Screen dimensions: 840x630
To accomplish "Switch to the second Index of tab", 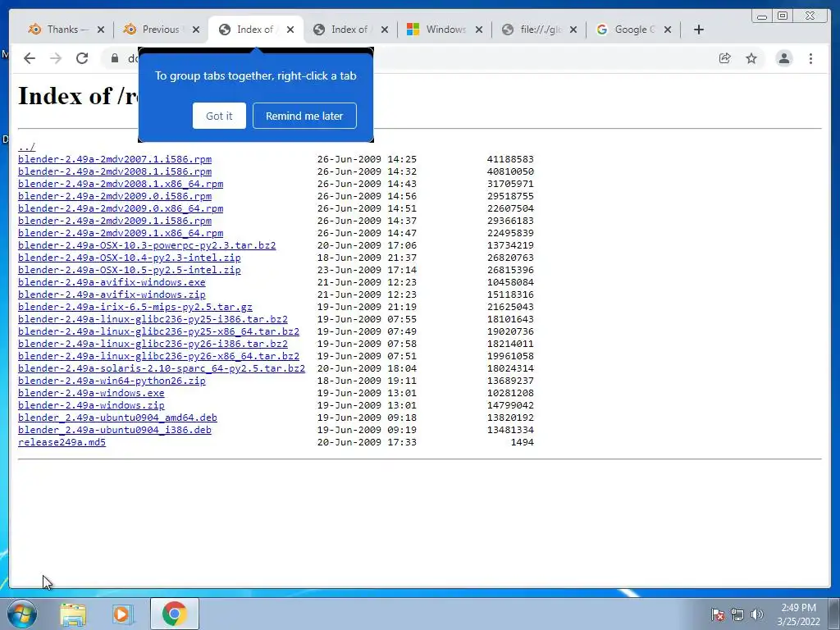I will coord(349,30).
